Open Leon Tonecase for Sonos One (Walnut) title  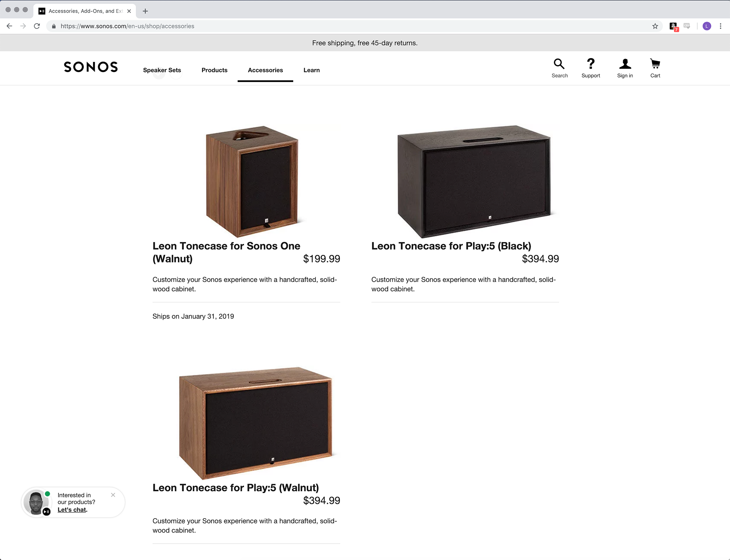(x=226, y=252)
